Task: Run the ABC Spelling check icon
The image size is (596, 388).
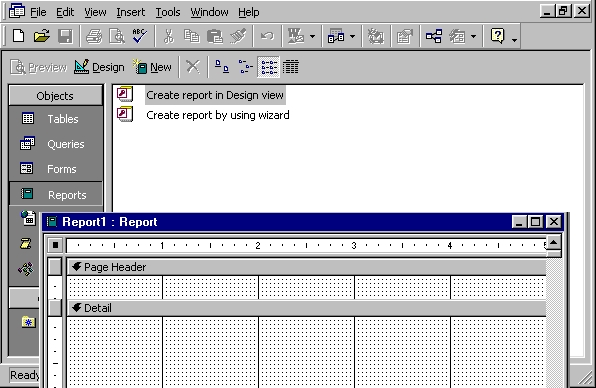Action: pos(139,36)
